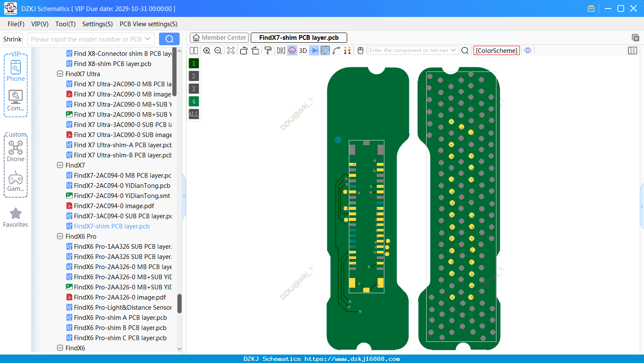Show PCB layer 4
This screenshot has width=644, height=363.
pos(194,102)
